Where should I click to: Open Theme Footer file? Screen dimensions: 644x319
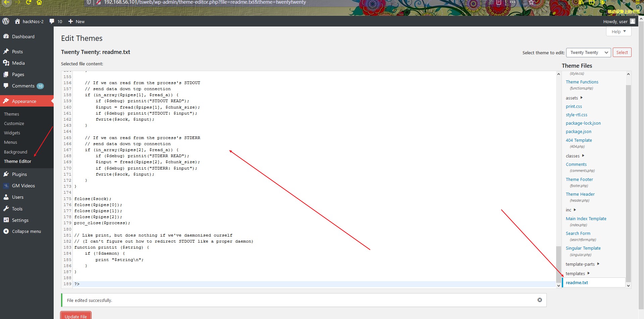point(579,179)
